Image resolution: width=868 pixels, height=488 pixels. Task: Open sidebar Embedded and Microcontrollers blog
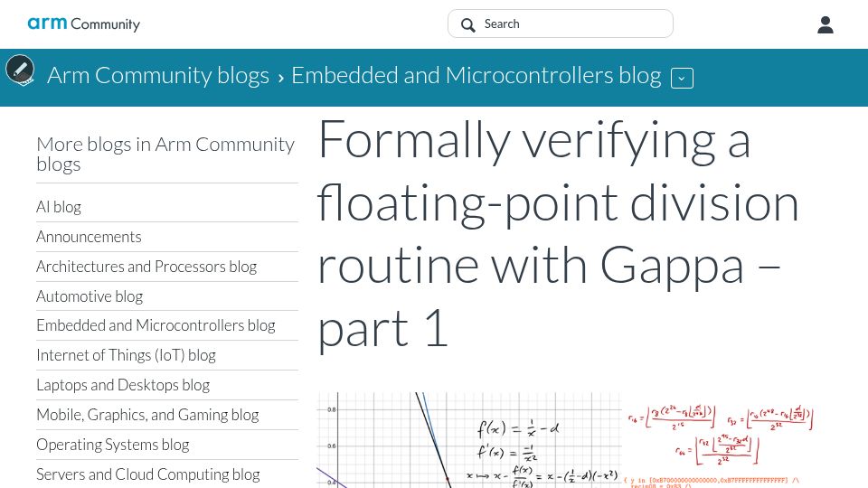click(156, 325)
